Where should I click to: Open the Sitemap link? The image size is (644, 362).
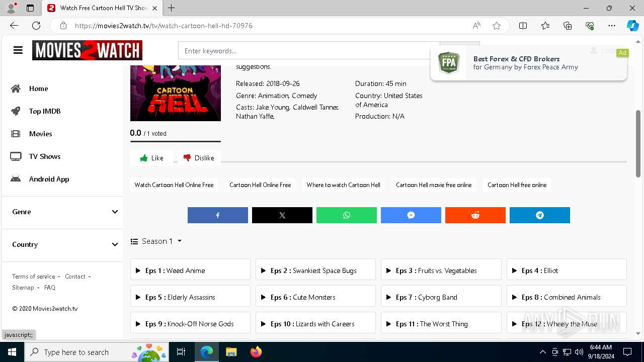pyautogui.click(x=23, y=288)
